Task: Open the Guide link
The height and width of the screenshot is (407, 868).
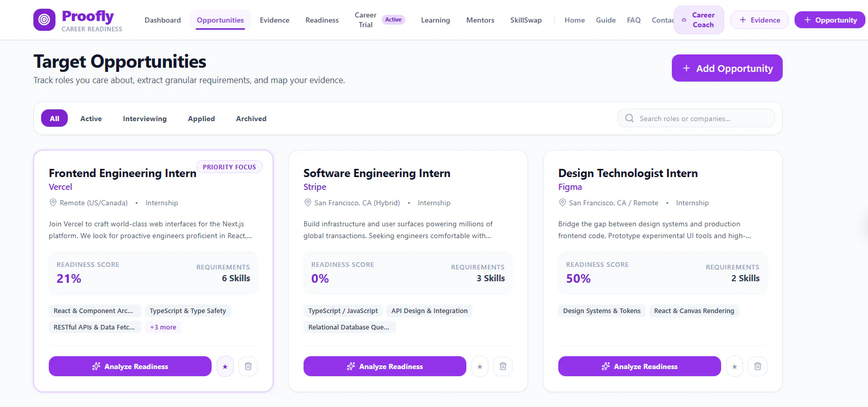Action: point(606,20)
